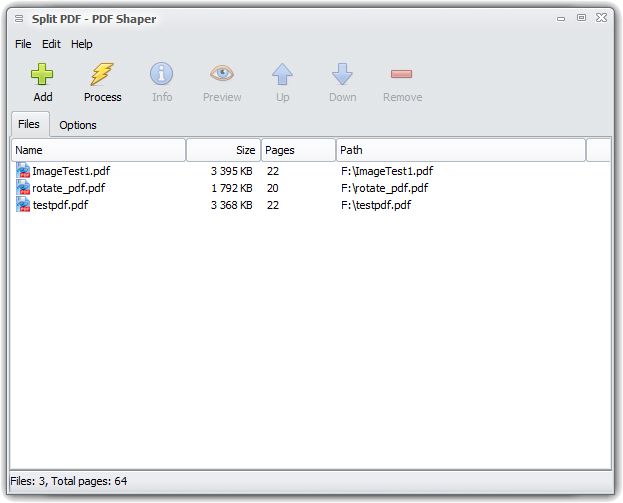Click path F:\testpdf.pdf
The width and height of the screenshot is (623, 503).
376,205
